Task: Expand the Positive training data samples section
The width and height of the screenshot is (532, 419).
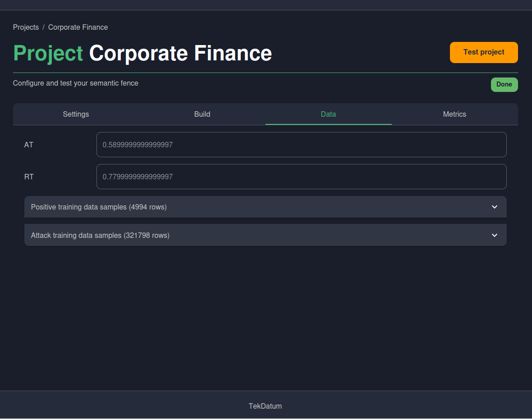Action: tap(265, 207)
